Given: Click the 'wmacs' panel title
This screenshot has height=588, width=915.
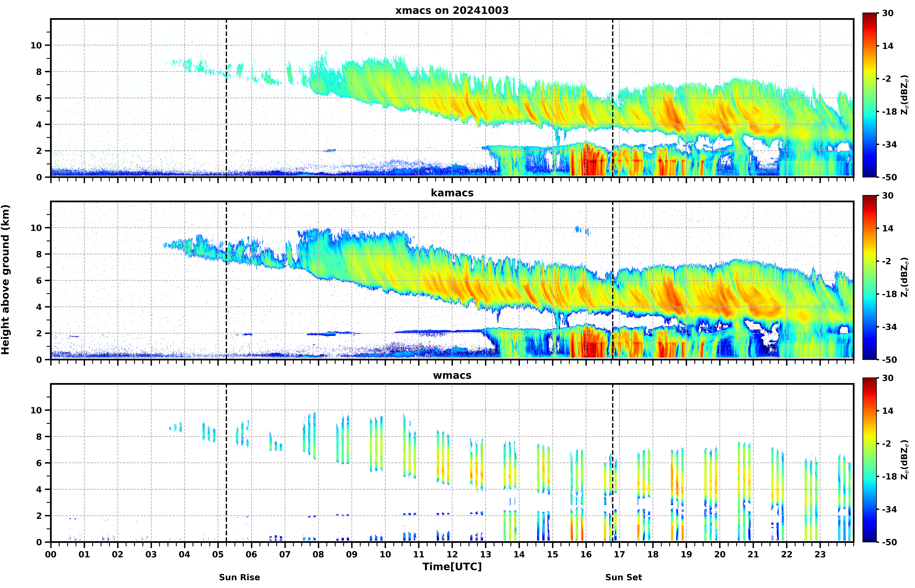Looking at the screenshot, I should (452, 375).
